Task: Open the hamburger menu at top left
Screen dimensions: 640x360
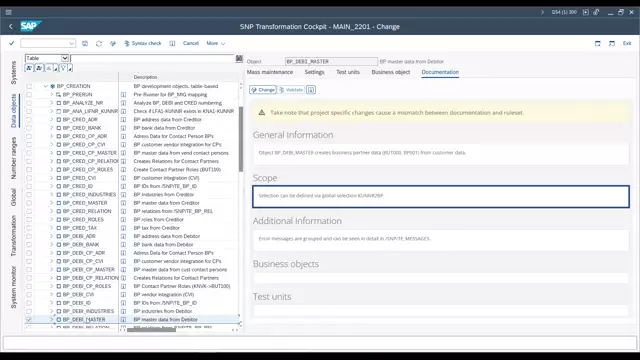Action: (8, 12)
